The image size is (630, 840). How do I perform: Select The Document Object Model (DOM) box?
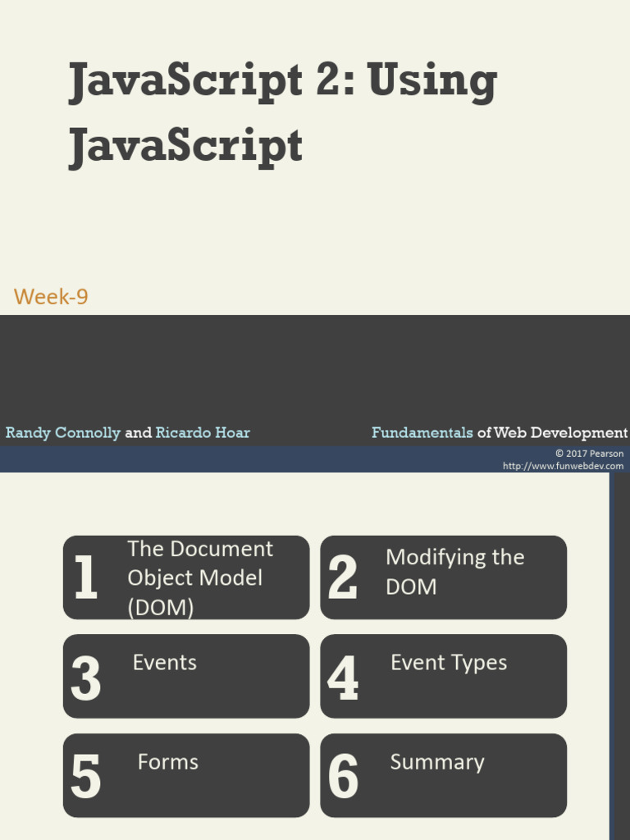point(186,577)
